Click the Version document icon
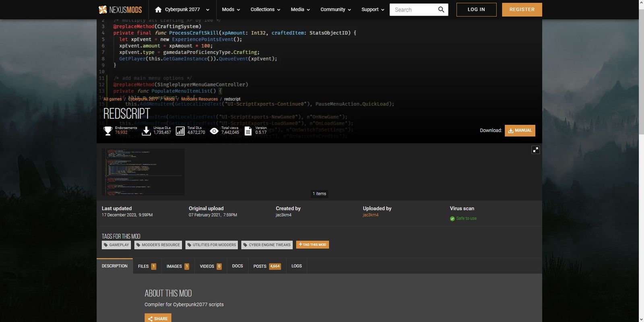The height and width of the screenshot is (322, 644). (x=248, y=130)
